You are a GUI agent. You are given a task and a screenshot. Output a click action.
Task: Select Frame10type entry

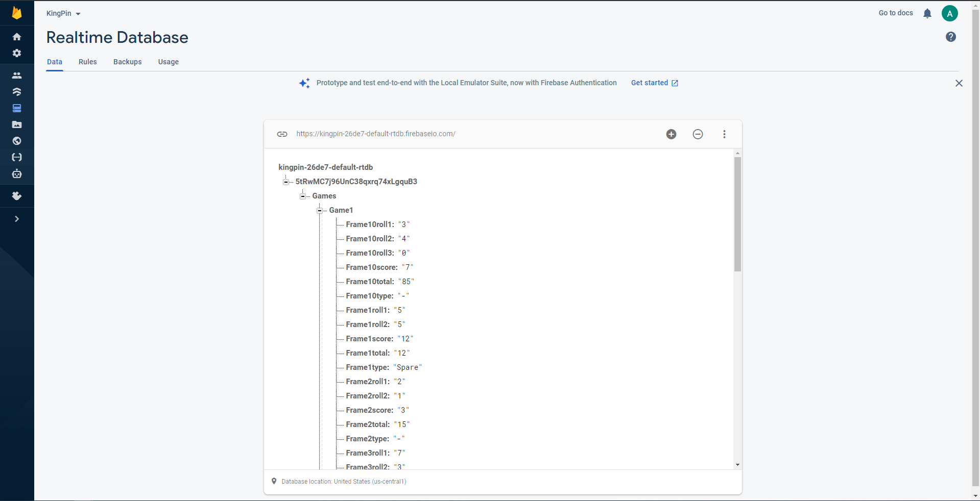click(377, 296)
